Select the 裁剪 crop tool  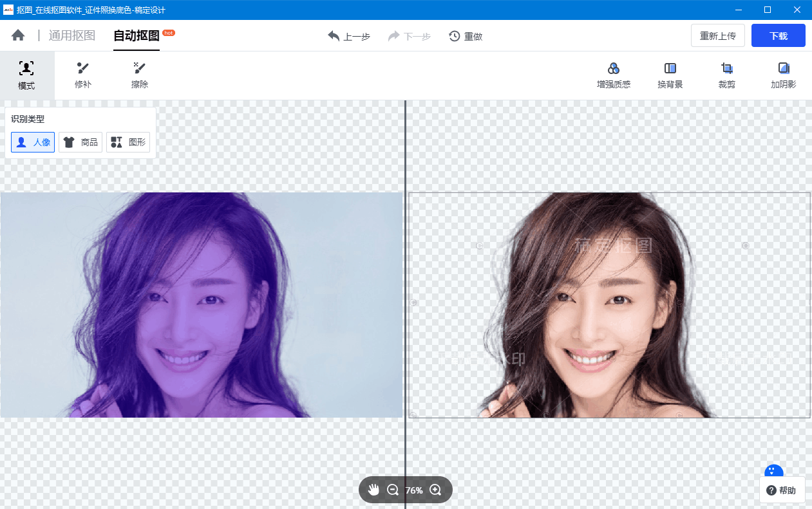point(726,75)
